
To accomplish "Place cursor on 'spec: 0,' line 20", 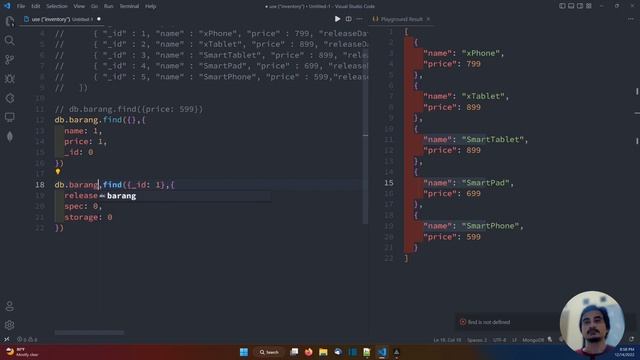I will 83,207.
